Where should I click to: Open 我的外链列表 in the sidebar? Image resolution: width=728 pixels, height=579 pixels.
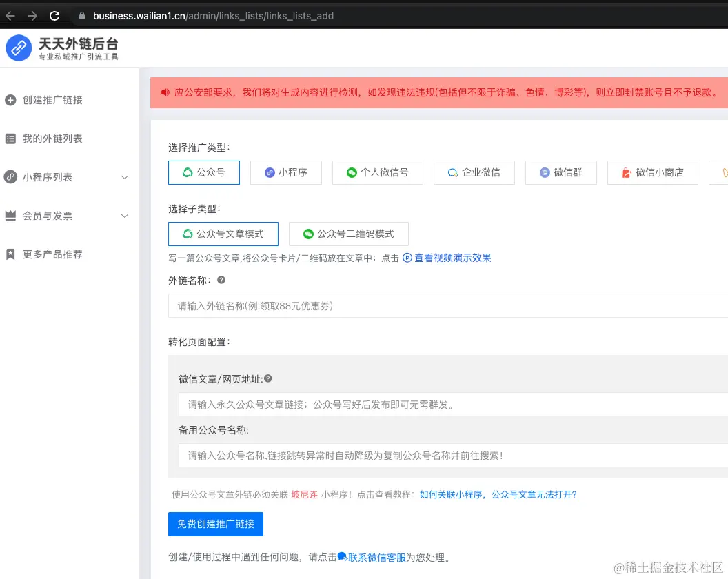(52, 139)
